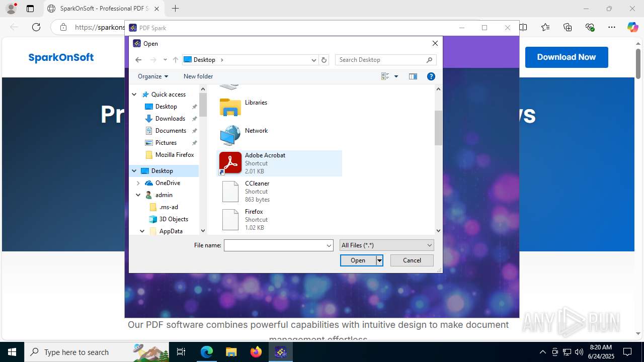Select the Adobe Acrobat shortcut
This screenshot has width=644, height=362.
[x=279, y=163]
